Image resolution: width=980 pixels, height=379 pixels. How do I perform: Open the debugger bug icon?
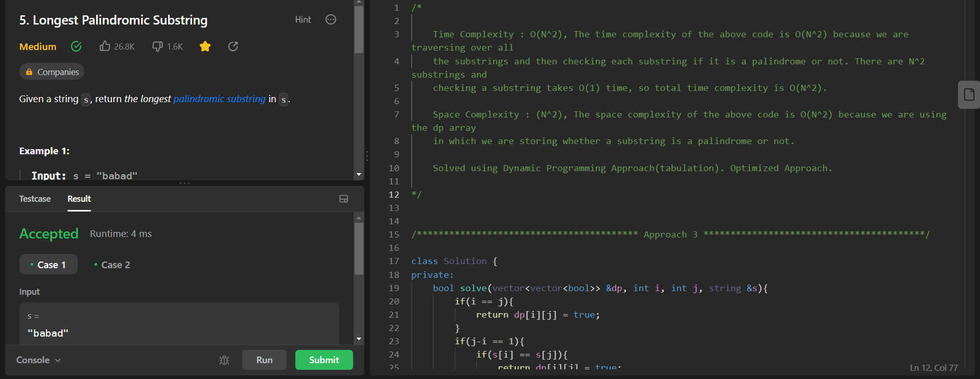(x=224, y=360)
